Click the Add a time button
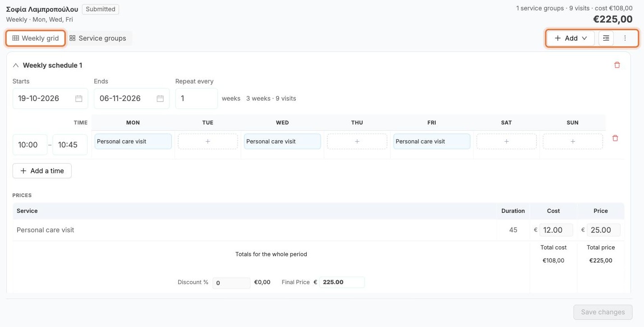 (x=42, y=171)
